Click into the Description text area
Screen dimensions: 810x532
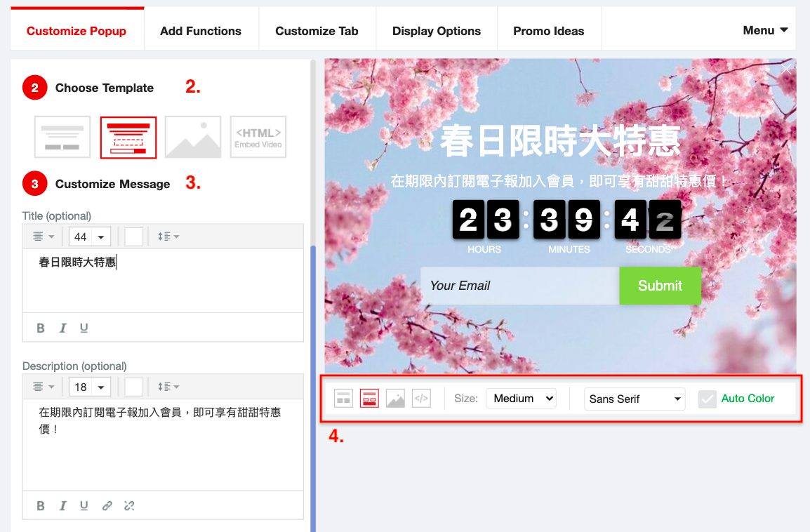(x=164, y=444)
